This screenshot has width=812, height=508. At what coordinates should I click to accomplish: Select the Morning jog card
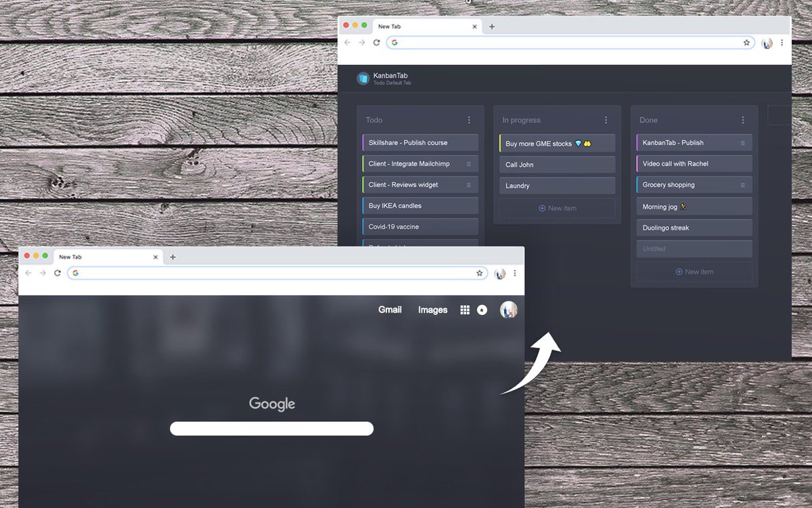click(x=694, y=207)
